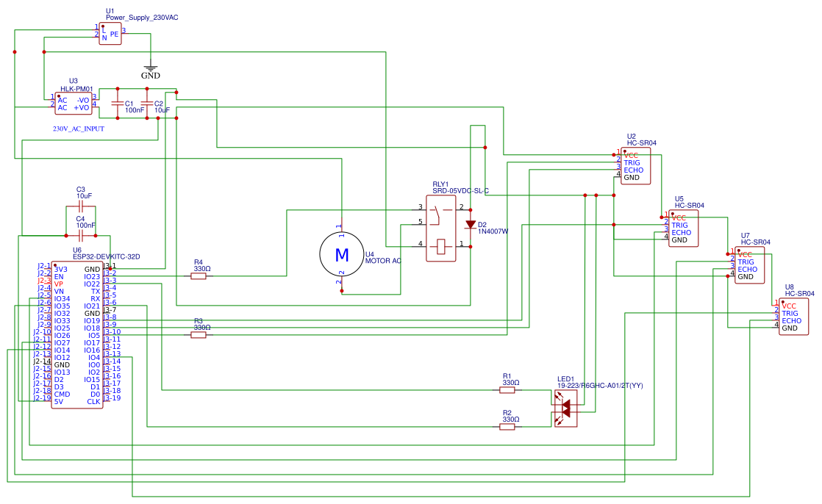The height and width of the screenshot is (504, 822).
Task: Select the U8 HC-SR04 sensor box
Action: coord(793,317)
